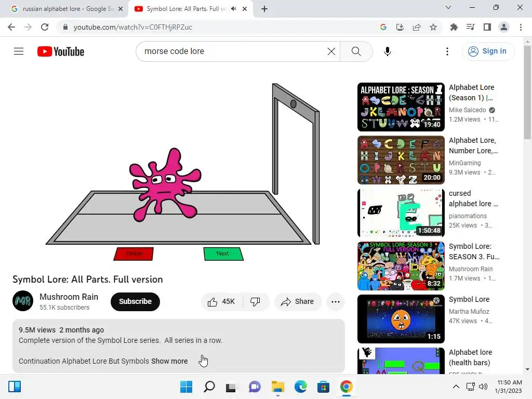This screenshot has width=532, height=399.
Task: View site information lock icon
Action: 65,27
